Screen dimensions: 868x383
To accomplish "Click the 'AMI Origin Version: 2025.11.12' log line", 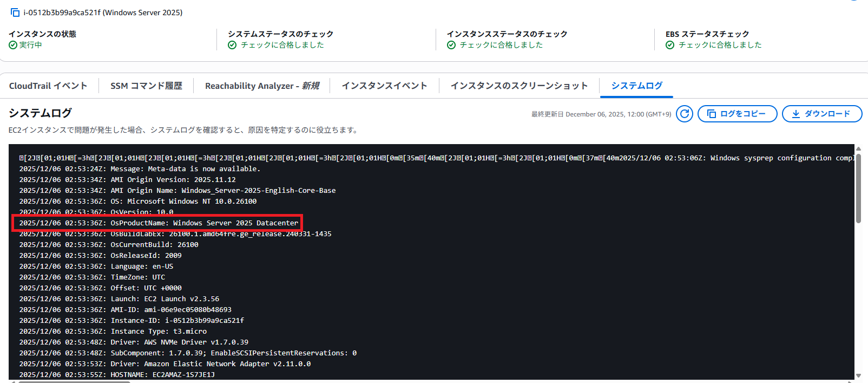I will (127, 180).
